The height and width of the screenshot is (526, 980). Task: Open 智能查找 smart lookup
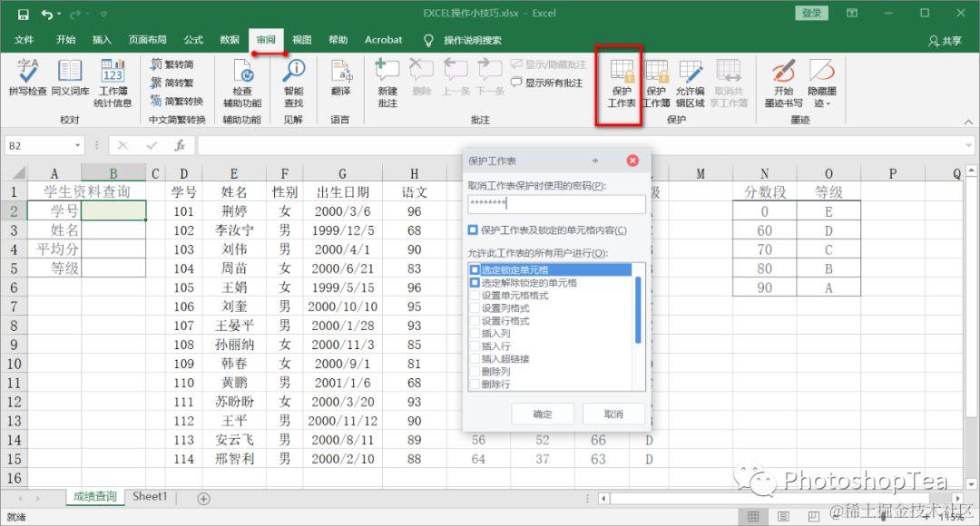(293, 83)
